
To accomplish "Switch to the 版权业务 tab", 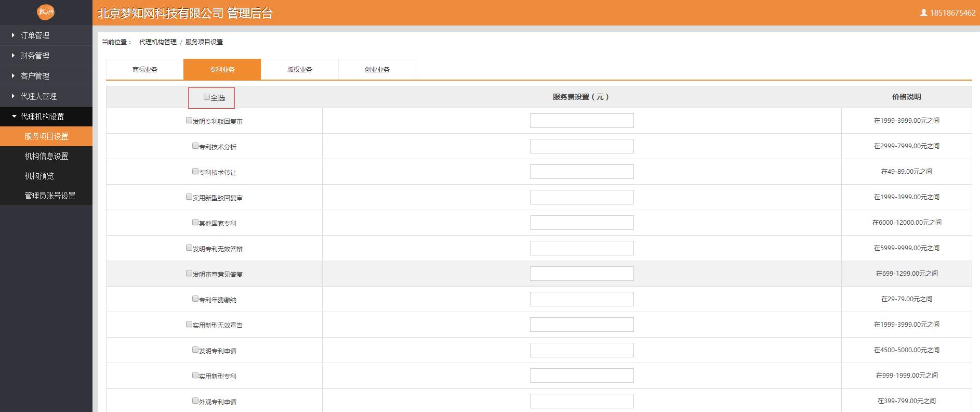I will (300, 69).
